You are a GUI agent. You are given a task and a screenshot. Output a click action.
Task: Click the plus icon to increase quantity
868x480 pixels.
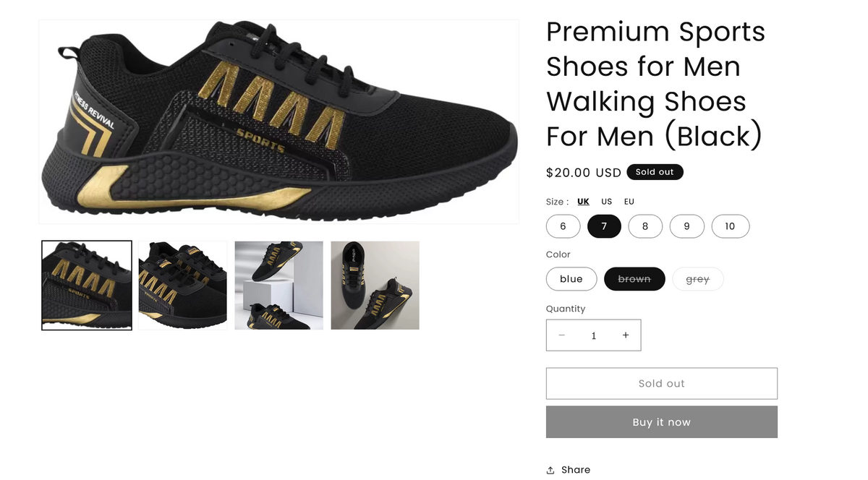pos(625,335)
